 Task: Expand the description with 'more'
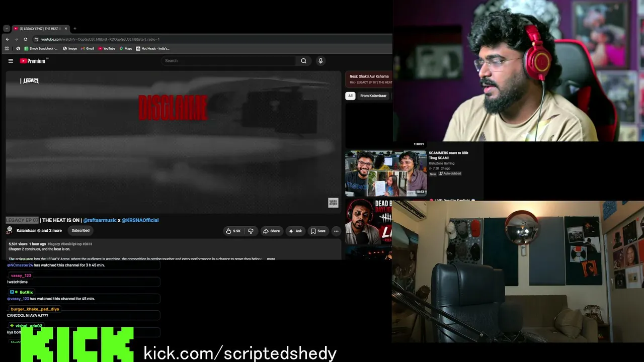click(271, 259)
